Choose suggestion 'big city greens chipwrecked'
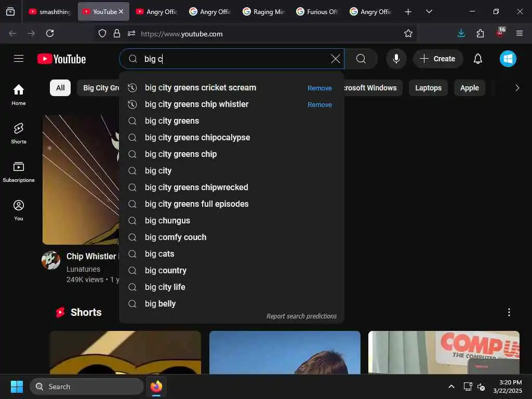Image resolution: width=532 pixels, height=399 pixels. [x=232, y=187]
